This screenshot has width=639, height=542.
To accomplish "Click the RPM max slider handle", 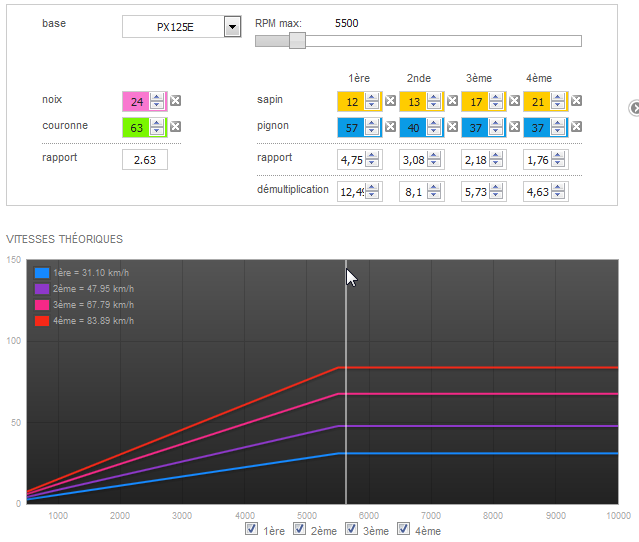I will click(297, 41).
